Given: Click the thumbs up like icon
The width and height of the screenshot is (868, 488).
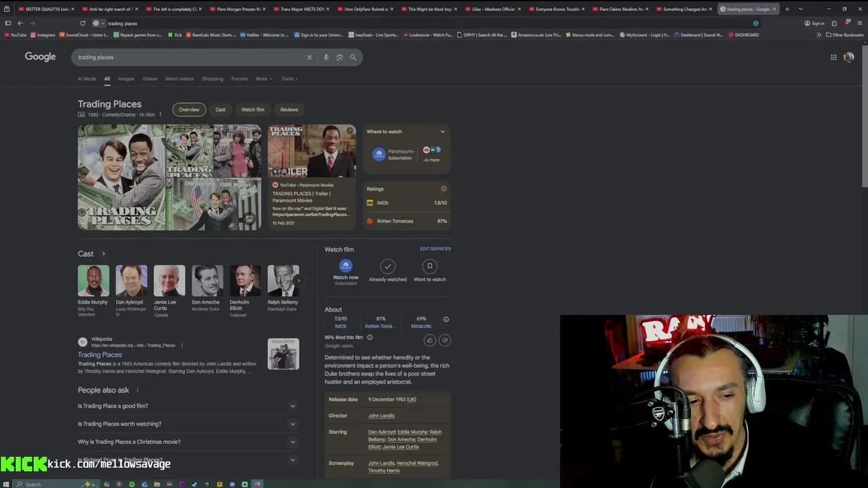Looking at the screenshot, I should point(429,340).
